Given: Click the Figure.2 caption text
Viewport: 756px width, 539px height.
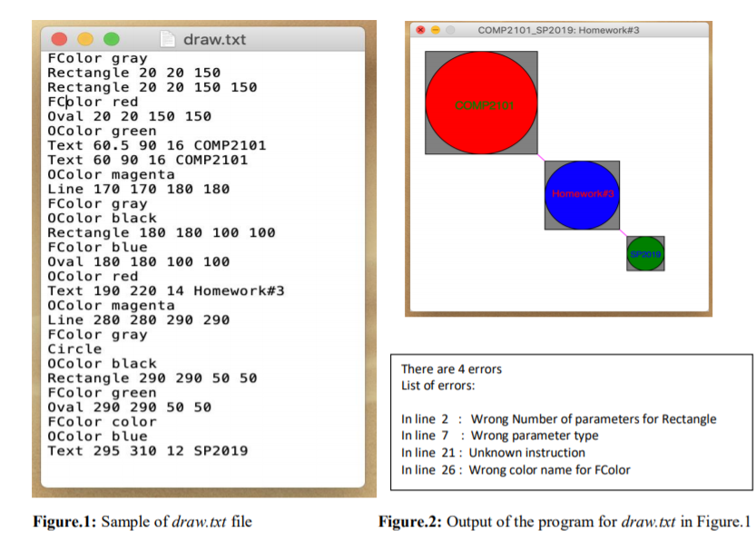Looking at the screenshot, I should pos(565,522).
